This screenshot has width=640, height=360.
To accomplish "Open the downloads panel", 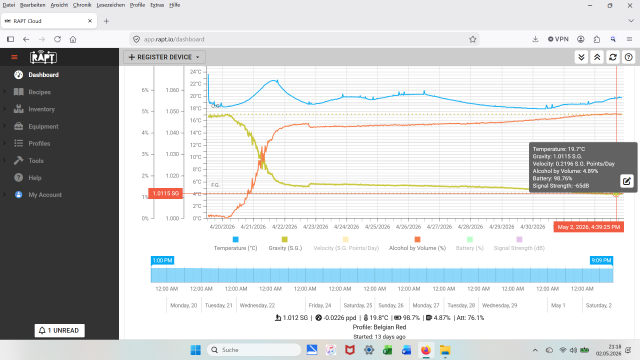I will (535, 39).
